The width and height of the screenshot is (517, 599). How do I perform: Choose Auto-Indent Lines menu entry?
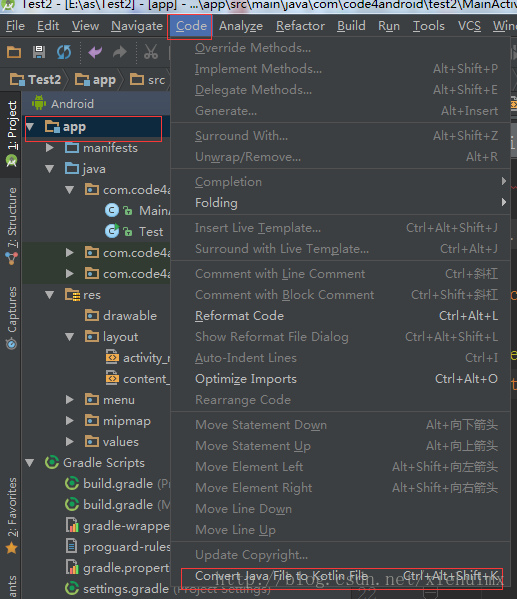[x=340, y=358]
